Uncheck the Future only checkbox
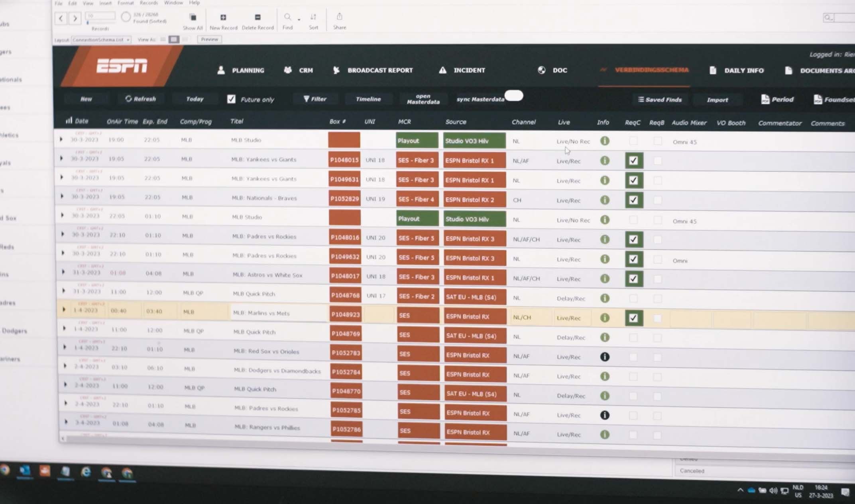Image resolution: width=855 pixels, height=504 pixels. click(231, 99)
